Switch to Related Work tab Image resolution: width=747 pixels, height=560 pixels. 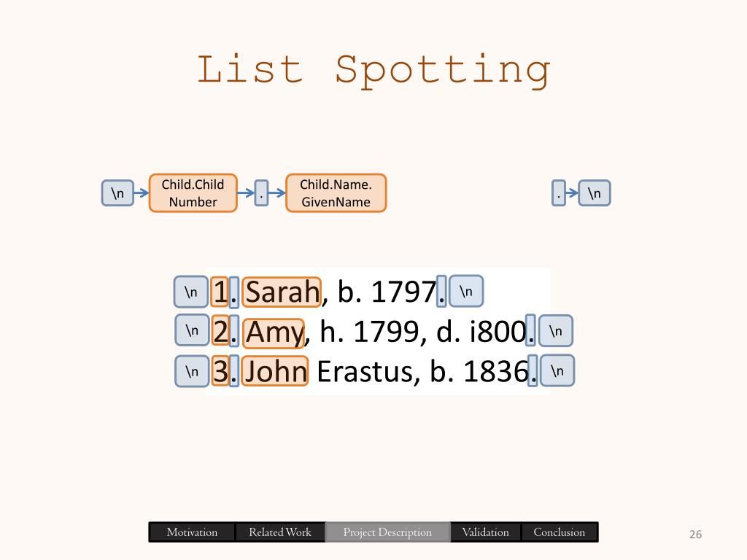point(280,532)
